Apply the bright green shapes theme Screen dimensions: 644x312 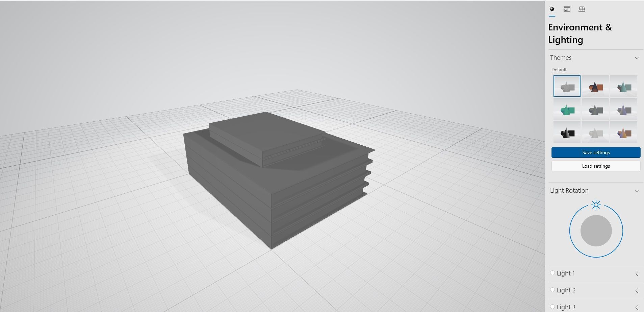pyautogui.click(x=567, y=109)
